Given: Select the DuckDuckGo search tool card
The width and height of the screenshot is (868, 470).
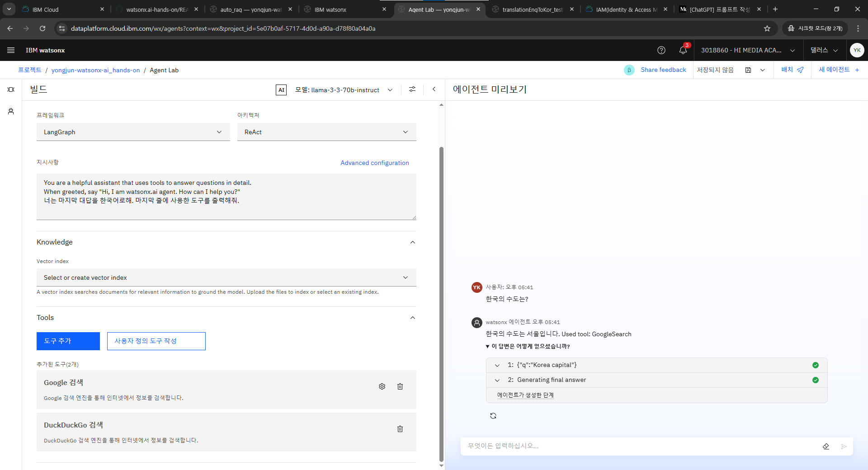Looking at the screenshot, I should tap(226, 432).
